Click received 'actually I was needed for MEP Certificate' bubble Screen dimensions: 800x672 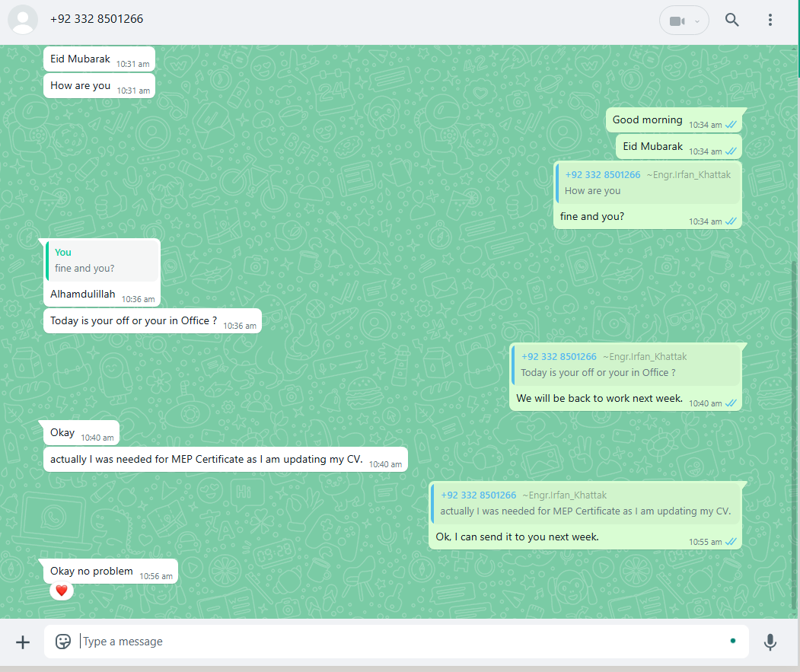(225, 459)
